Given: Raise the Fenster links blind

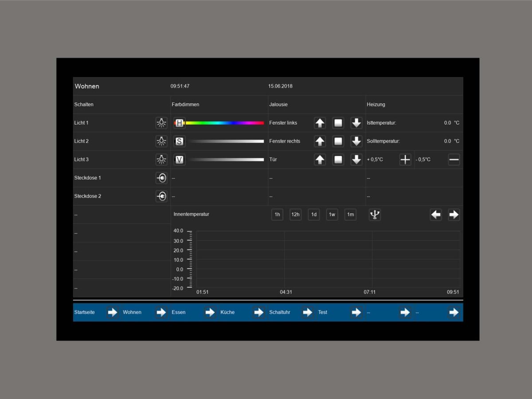Looking at the screenshot, I should pos(320,123).
